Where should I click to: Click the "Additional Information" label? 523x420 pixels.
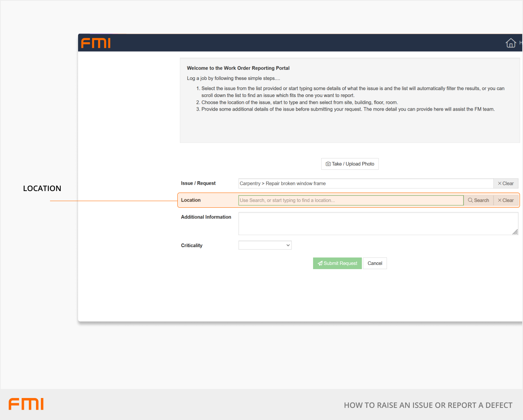pos(206,217)
